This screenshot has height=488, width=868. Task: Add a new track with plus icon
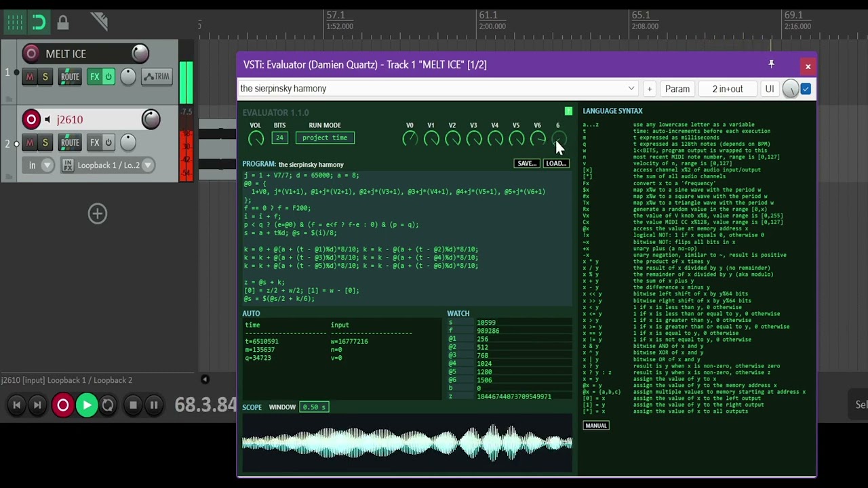pos(97,214)
